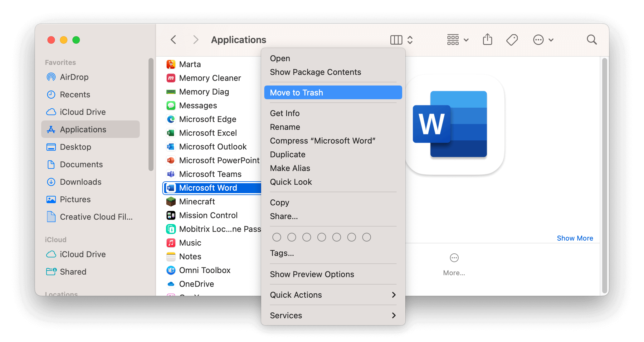Pick the last tag color circle
644x342 pixels.
coord(366,237)
